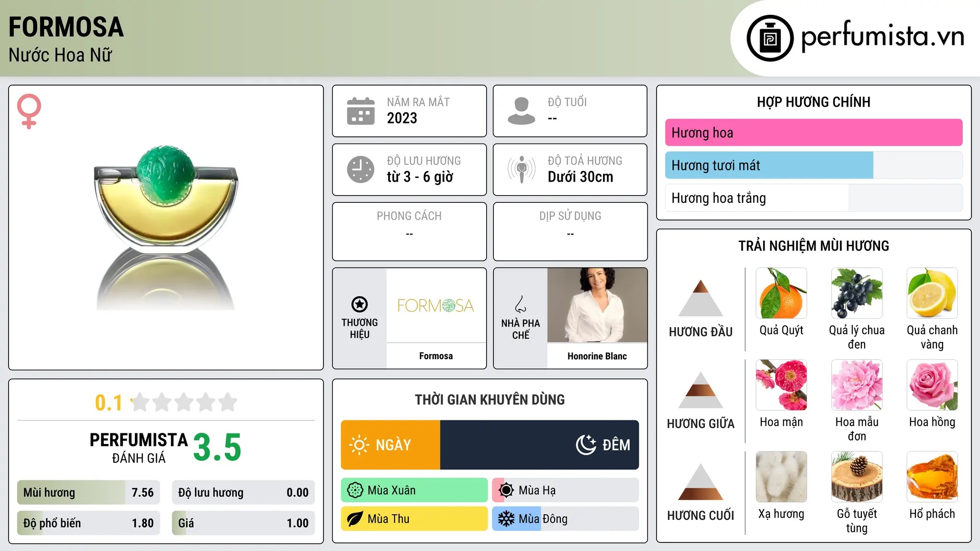Click the Mùa Xuân season bar
980x551 pixels.
[x=414, y=490]
